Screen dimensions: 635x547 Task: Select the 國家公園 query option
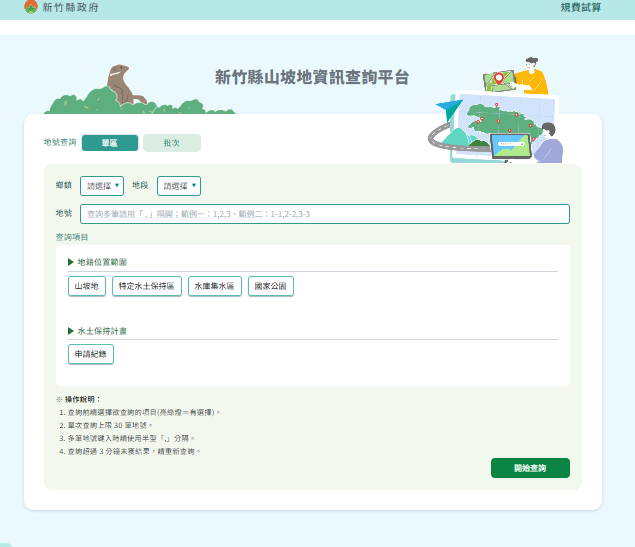270,286
